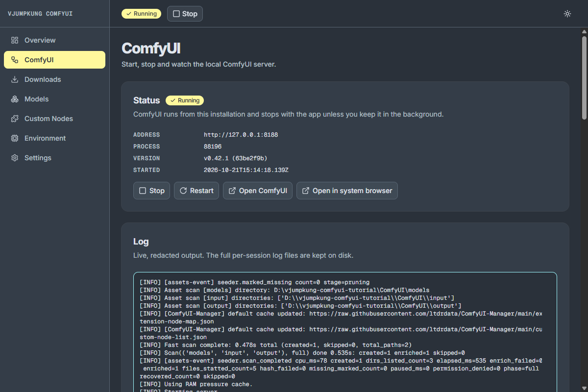588x392 pixels.
Task: Click the VJUMPKUNG COMFYUI app title
Action: (40, 14)
